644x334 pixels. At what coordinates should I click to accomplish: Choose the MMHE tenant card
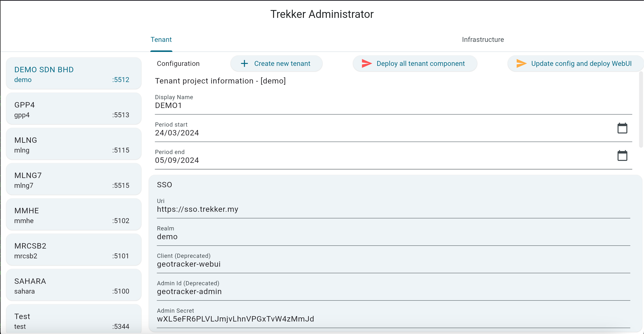tap(73, 215)
